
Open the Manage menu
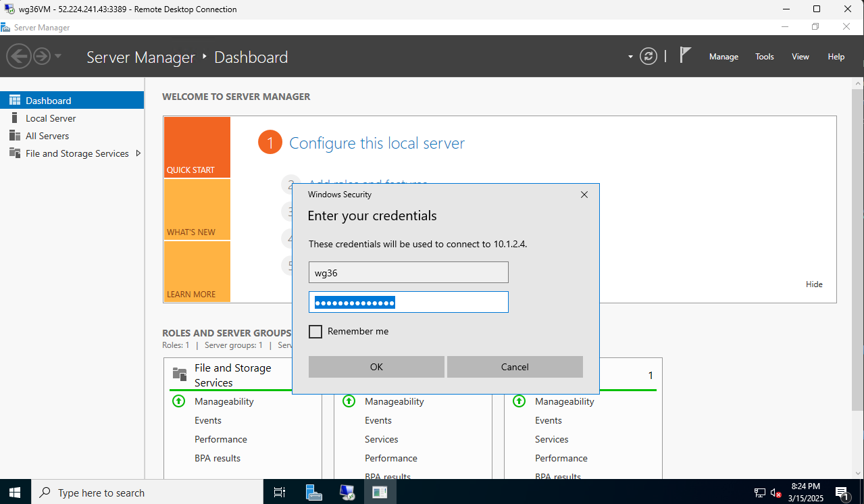tap(723, 57)
